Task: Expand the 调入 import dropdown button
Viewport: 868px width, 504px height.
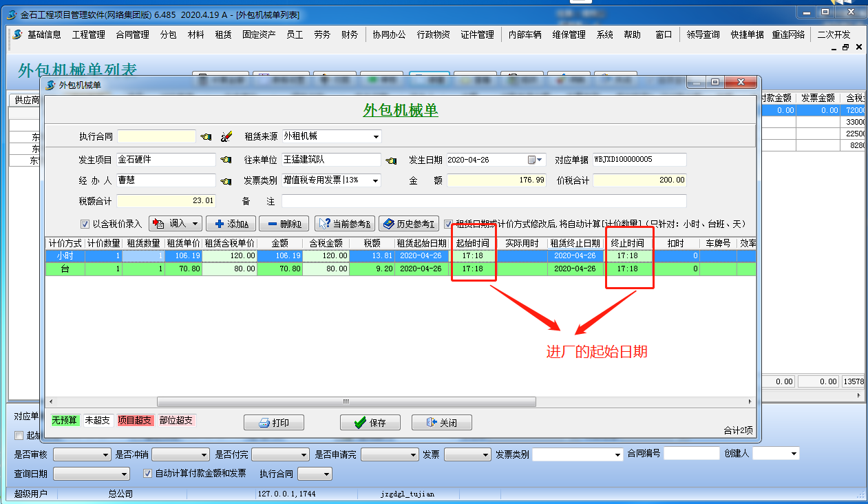Action: pos(195,224)
